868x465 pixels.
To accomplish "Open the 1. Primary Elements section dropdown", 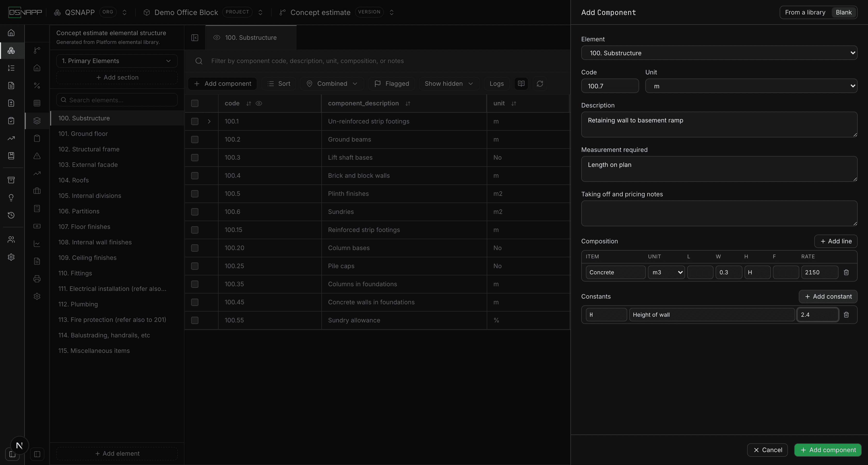I will point(117,61).
